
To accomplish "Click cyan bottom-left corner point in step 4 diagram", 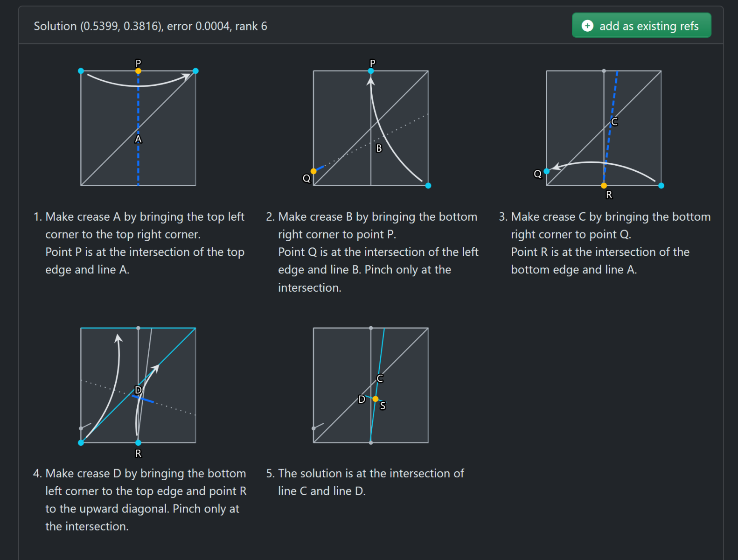I will 81,442.
